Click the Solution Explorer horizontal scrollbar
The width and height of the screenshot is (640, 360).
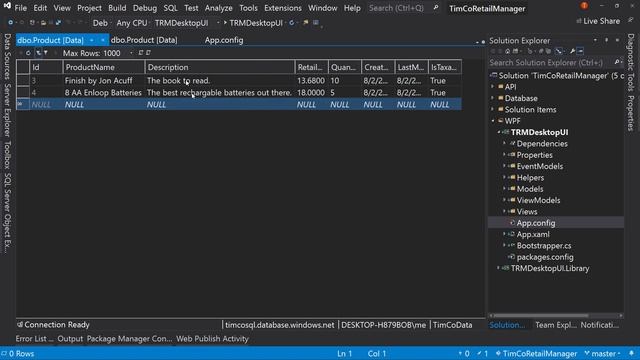542,316
